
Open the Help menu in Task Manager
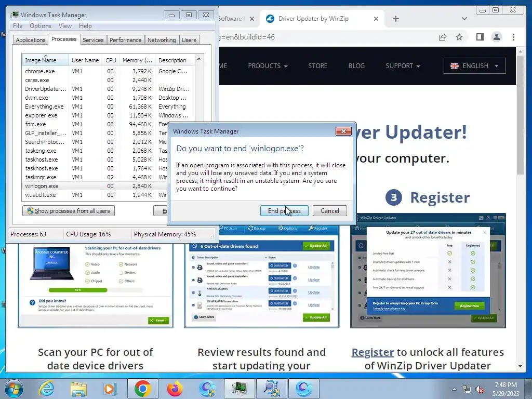point(85,26)
